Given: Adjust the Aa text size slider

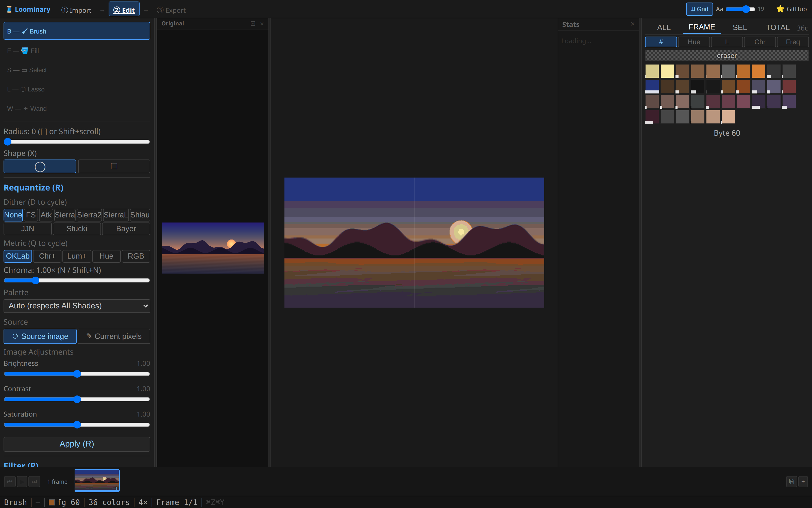Looking at the screenshot, I should click(x=740, y=9).
